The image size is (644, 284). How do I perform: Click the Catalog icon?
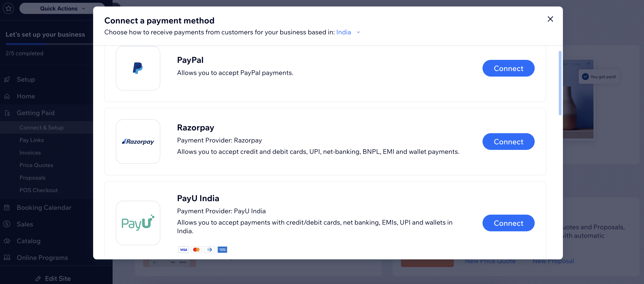click(x=7, y=241)
